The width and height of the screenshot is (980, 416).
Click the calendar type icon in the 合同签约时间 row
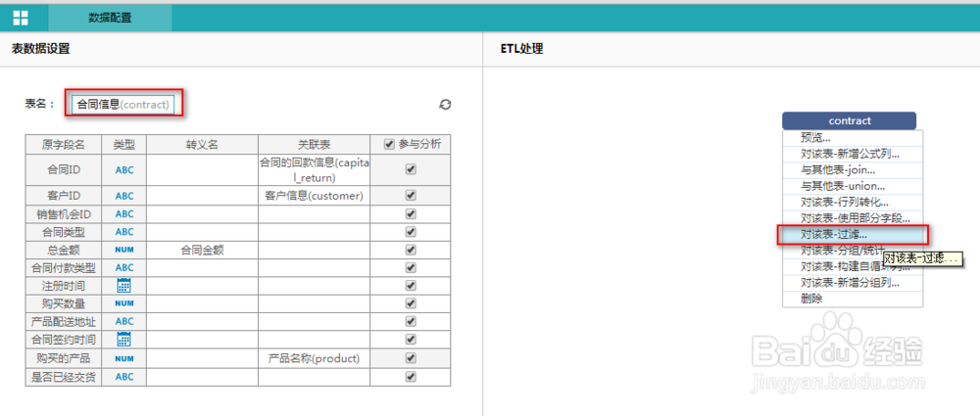(124, 340)
